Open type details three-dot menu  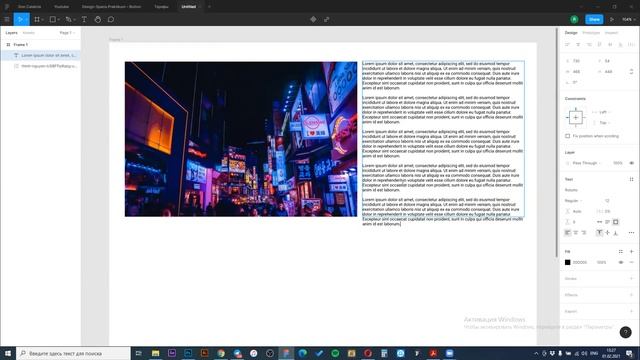point(631,233)
